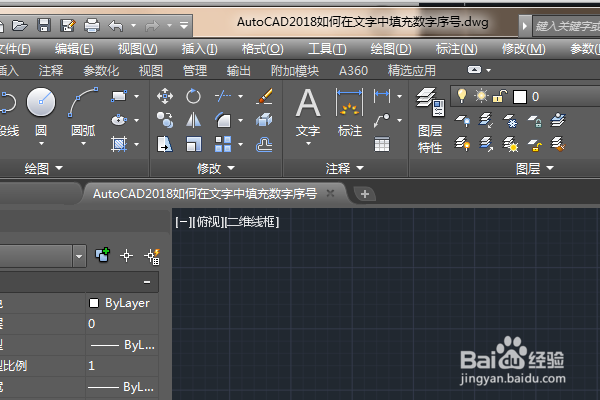Open the object type dropdown in properties palette
The height and width of the screenshot is (400, 600).
[x=79, y=256]
